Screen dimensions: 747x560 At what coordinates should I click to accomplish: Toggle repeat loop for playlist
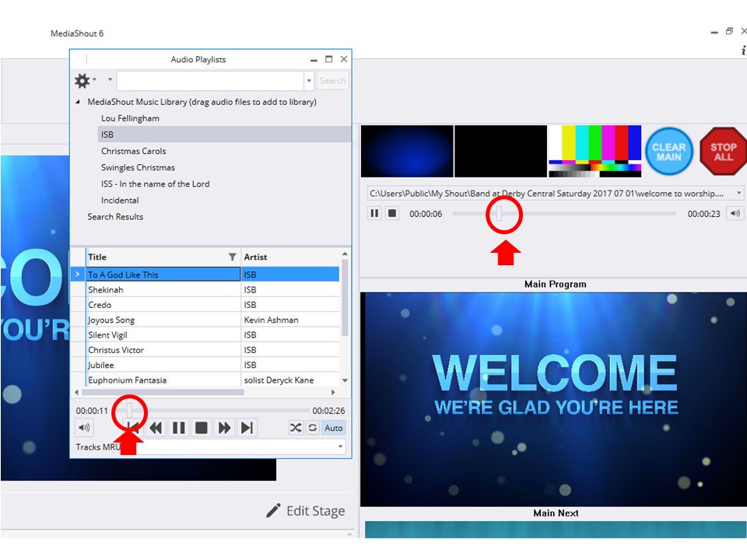coord(312,427)
